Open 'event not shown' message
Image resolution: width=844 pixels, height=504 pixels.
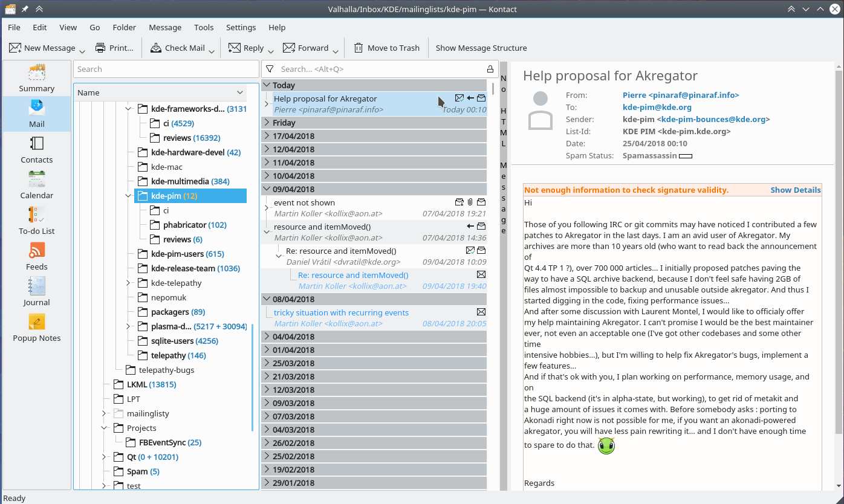[x=374, y=208]
